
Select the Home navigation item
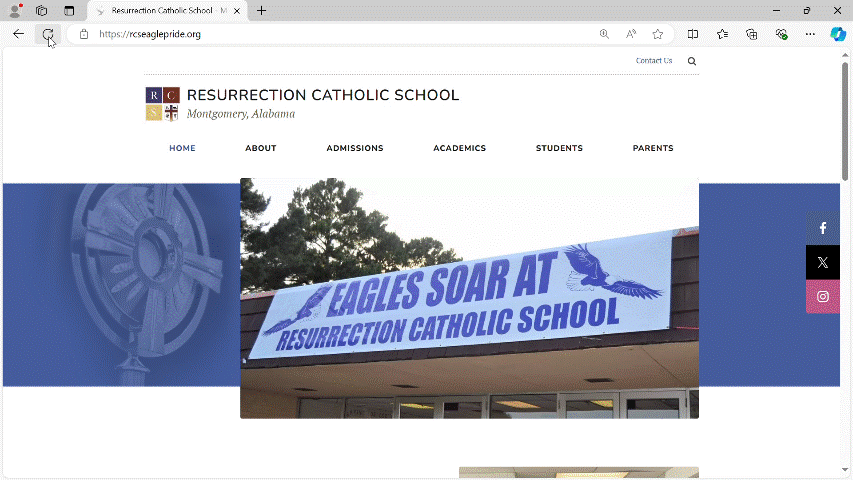(182, 148)
